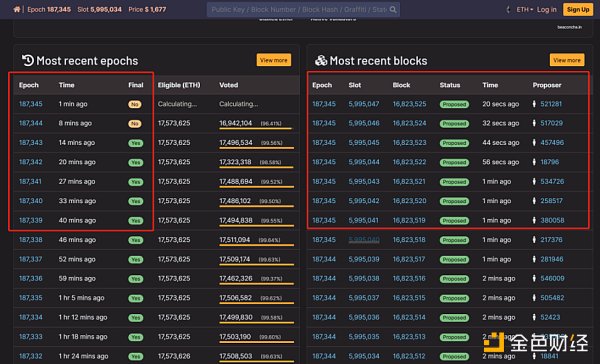Click the search magnifier icon

[x=393, y=10]
